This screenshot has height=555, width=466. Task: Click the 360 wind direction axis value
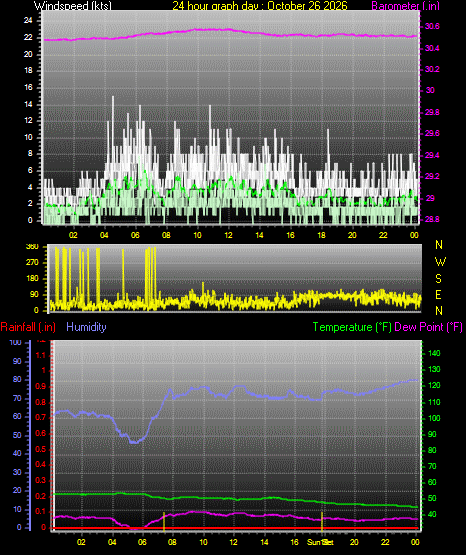pos(32,247)
